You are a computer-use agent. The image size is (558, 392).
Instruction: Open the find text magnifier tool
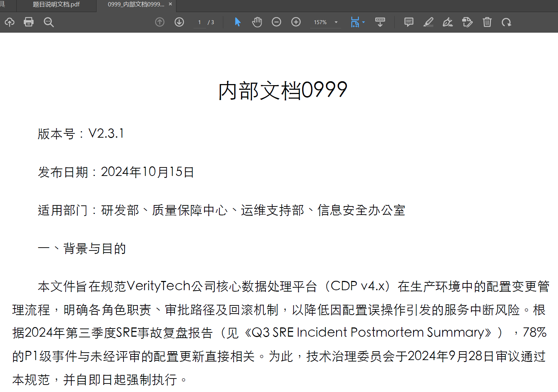coord(49,22)
